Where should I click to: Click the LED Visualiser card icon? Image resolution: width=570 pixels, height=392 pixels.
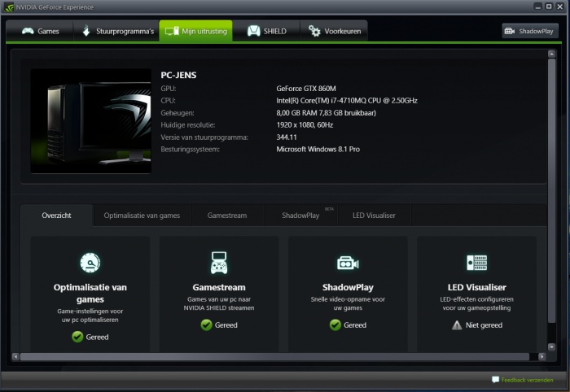click(477, 263)
